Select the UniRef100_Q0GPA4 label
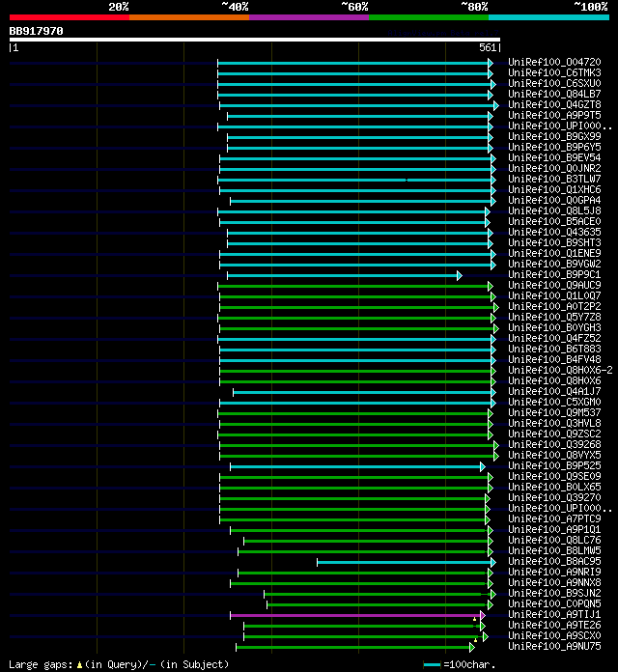 554,200
